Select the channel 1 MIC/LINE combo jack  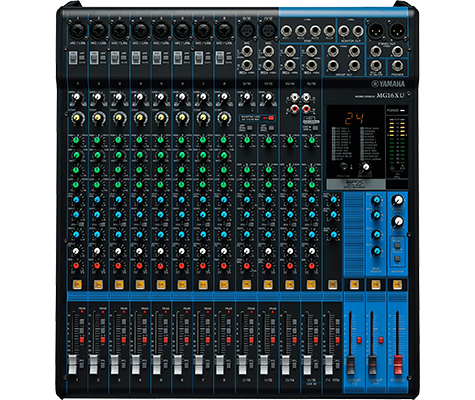77,31
